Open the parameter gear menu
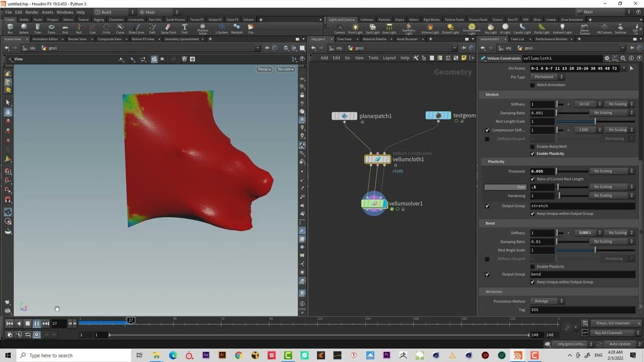 tap(607, 58)
